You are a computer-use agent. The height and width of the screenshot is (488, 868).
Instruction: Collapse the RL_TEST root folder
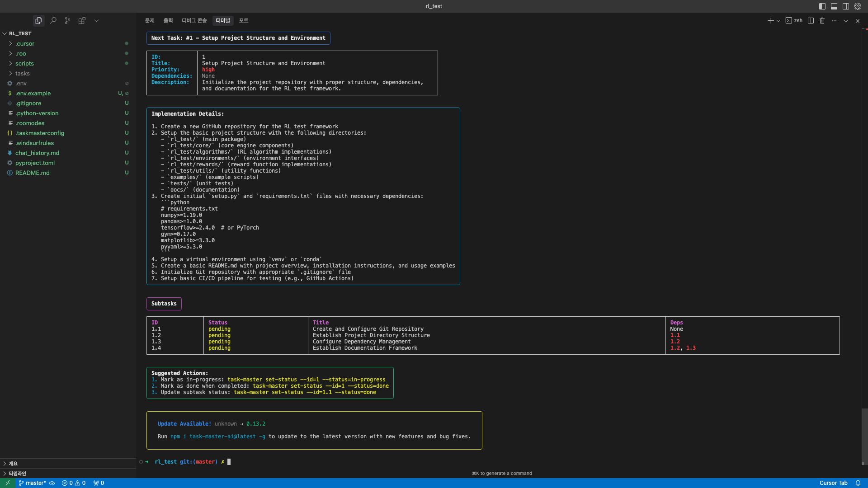[x=68, y=33]
